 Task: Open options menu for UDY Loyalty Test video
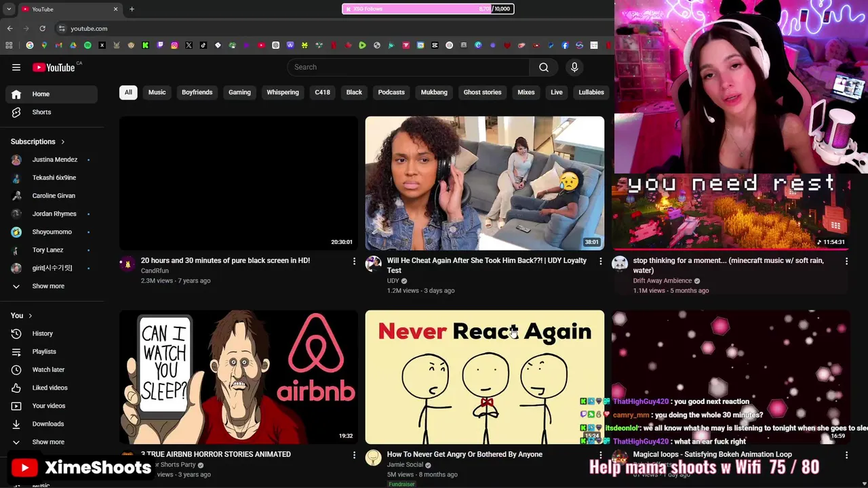pyautogui.click(x=600, y=261)
